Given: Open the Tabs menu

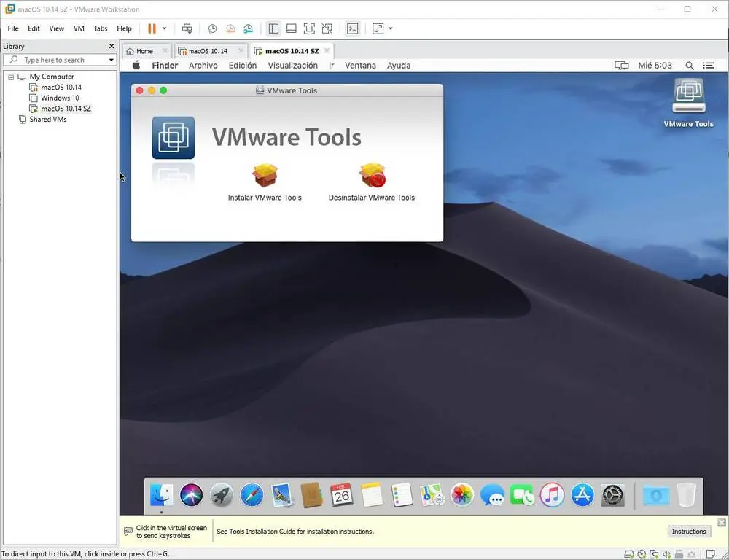Looking at the screenshot, I should coord(101,28).
